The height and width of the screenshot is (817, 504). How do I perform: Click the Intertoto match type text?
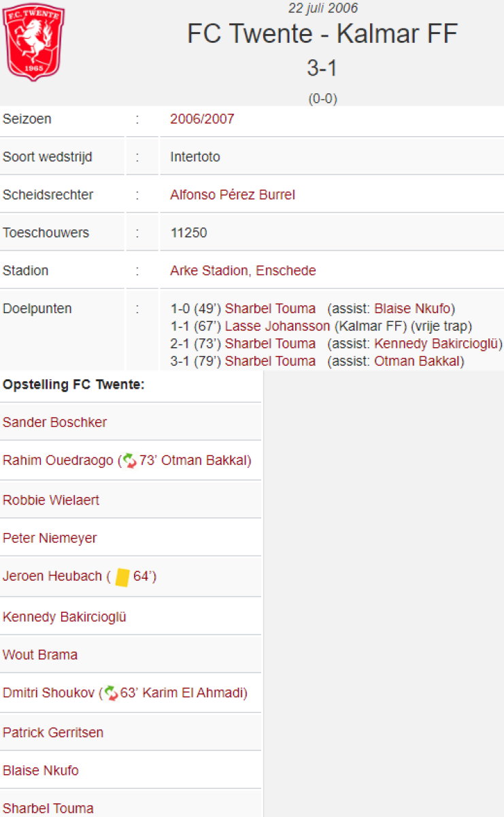195,157
